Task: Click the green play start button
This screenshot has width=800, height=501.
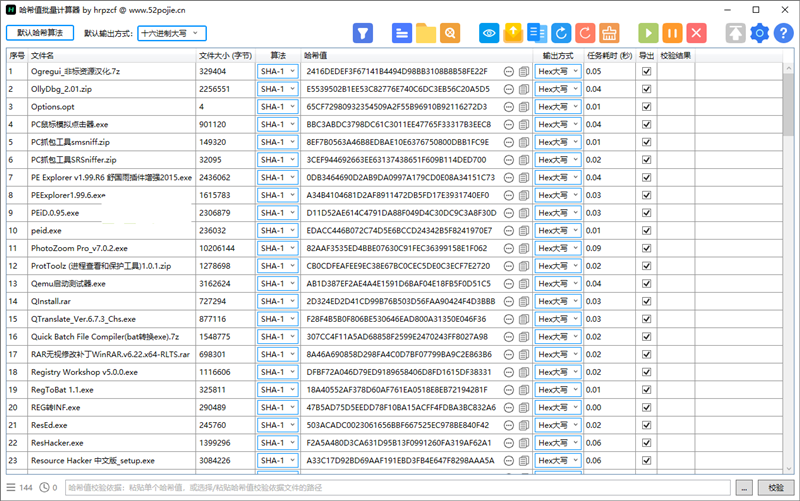Action: [x=649, y=33]
